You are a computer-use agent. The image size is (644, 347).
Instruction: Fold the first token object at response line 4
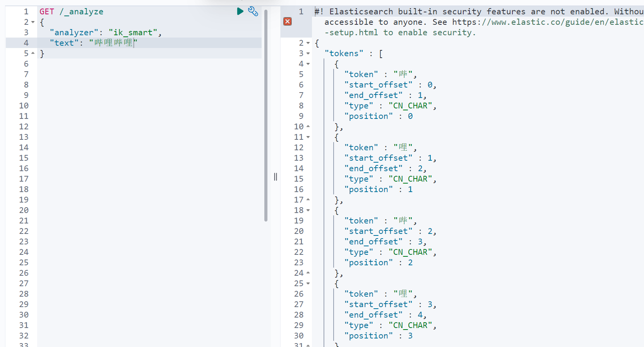pos(308,64)
